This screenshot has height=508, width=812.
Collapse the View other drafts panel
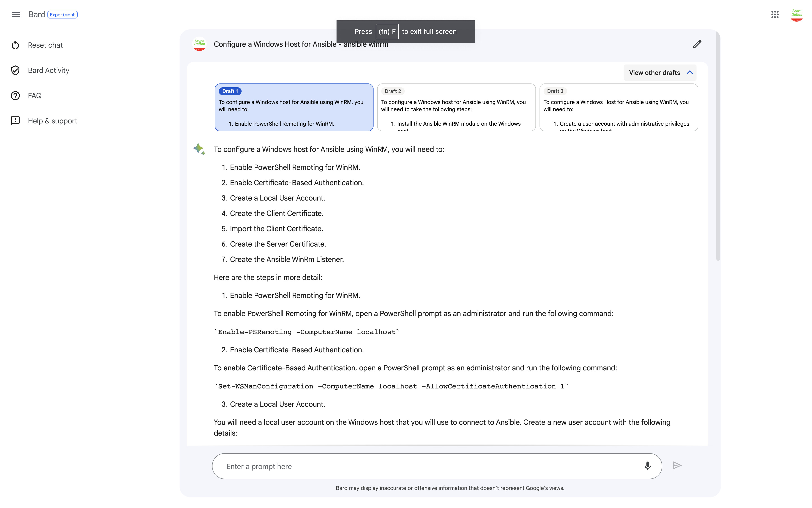tap(660, 73)
